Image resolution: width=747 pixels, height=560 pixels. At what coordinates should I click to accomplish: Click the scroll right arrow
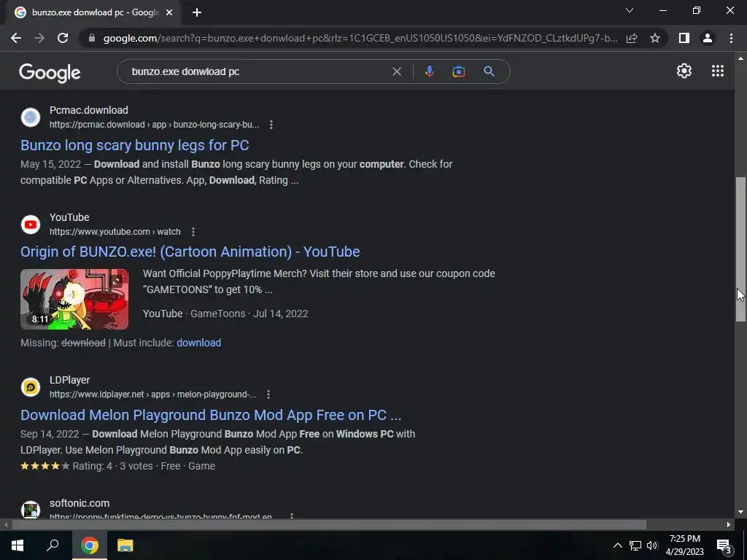tap(729, 525)
